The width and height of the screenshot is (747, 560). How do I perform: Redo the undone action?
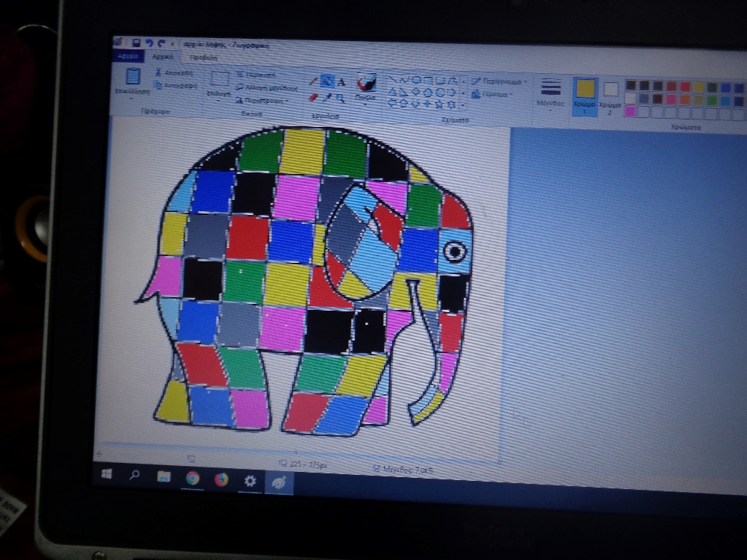click(x=161, y=44)
